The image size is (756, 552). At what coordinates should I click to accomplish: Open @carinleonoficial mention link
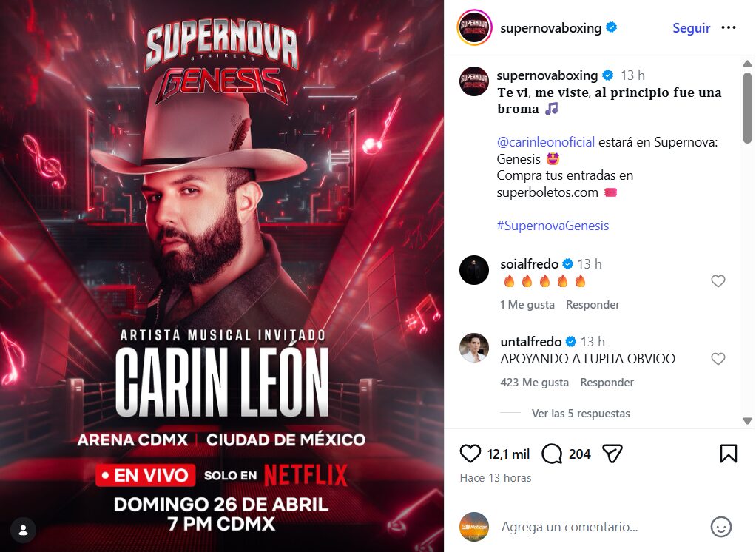coord(545,142)
